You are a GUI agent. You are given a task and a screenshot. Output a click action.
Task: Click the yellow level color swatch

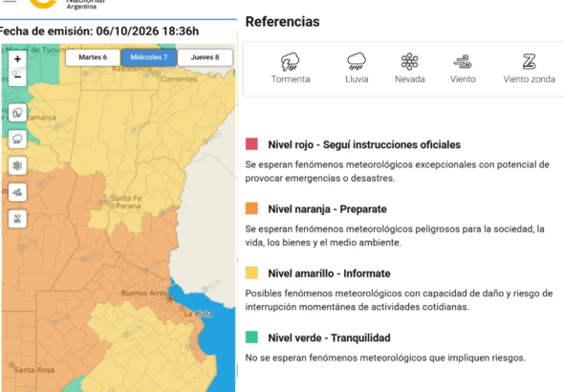tap(251, 272)
